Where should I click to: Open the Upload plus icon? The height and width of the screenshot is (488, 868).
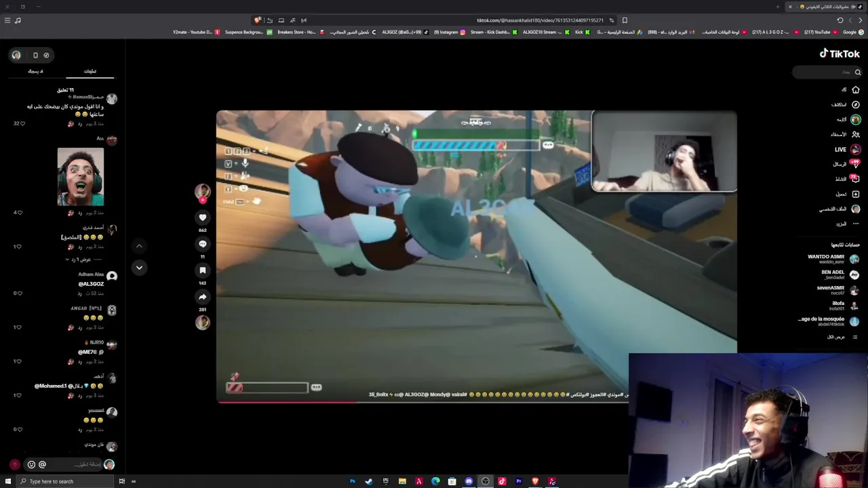856,194
